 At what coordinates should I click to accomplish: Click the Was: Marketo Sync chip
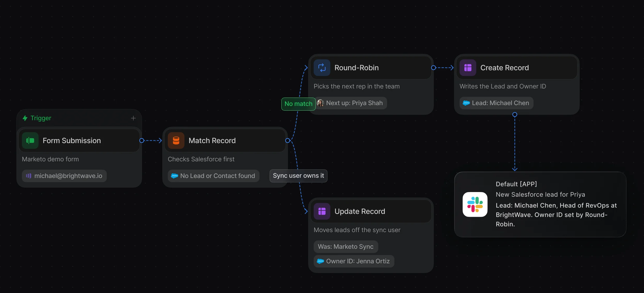[x=346, y=247]
